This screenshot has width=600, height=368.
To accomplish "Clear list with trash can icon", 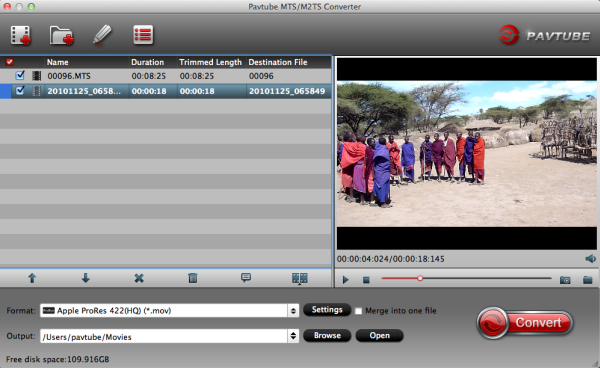I will [x=193, y=278].
